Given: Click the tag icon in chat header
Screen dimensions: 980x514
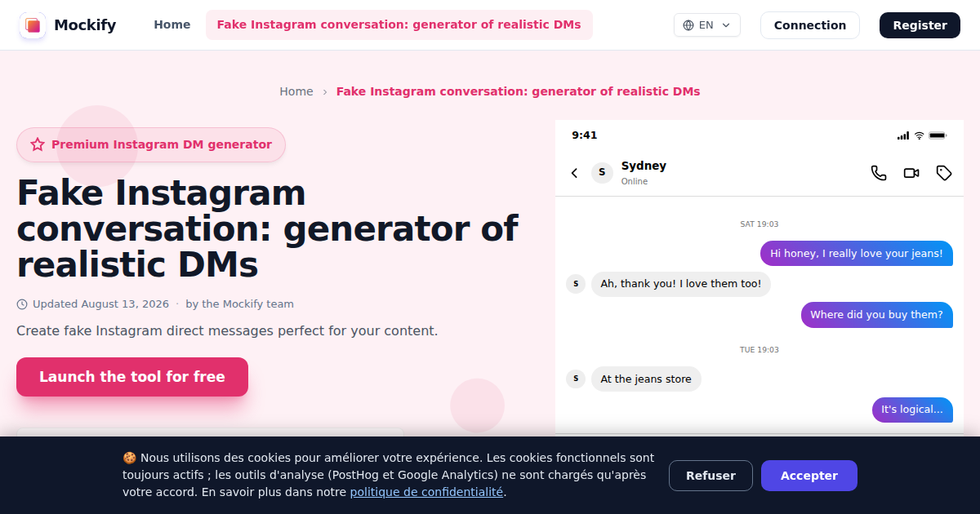Looking at the screenshot, I should tap(944, 173).
